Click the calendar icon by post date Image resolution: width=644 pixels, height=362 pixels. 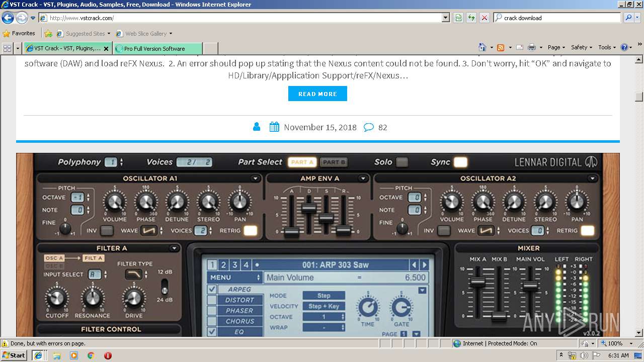[x=274, y=127]
